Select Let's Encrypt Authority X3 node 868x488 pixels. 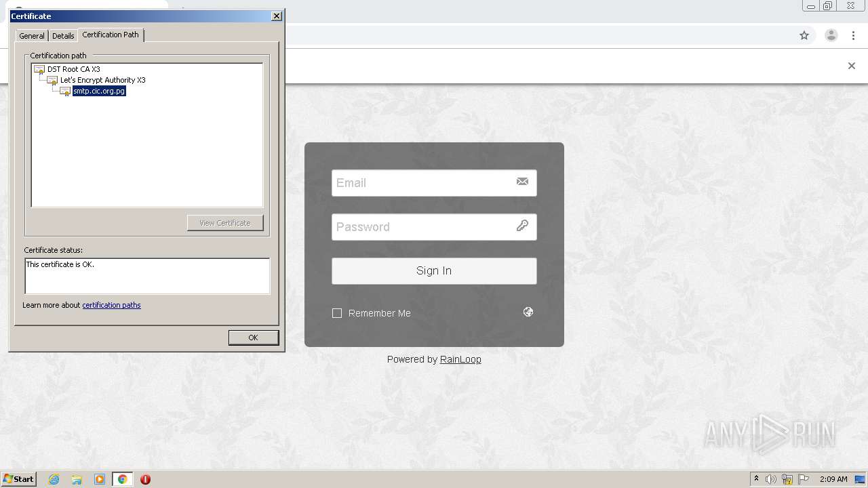coord(102,80)
